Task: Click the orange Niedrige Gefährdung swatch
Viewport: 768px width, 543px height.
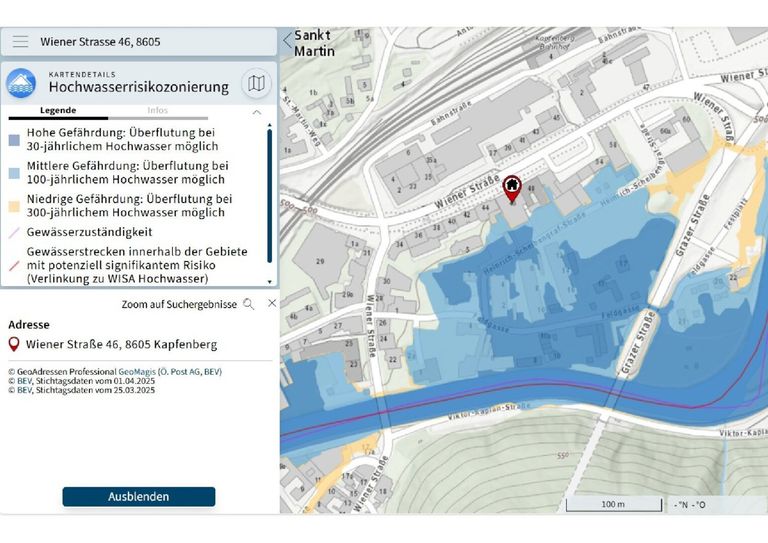Action: (x=14, y=206)
